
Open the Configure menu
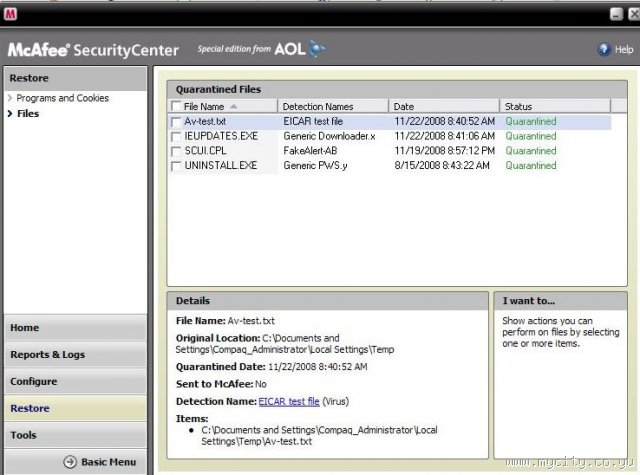point(76,382)
